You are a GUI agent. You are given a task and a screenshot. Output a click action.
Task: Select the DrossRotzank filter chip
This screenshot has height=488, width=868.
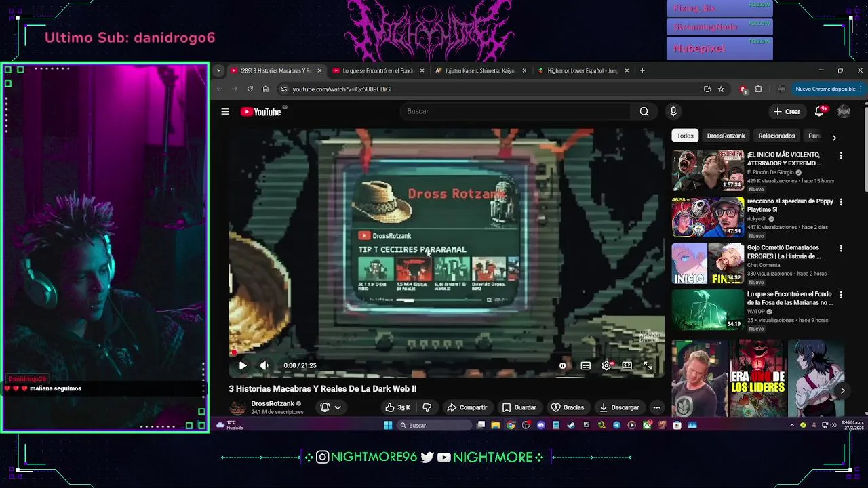[726, 136]
